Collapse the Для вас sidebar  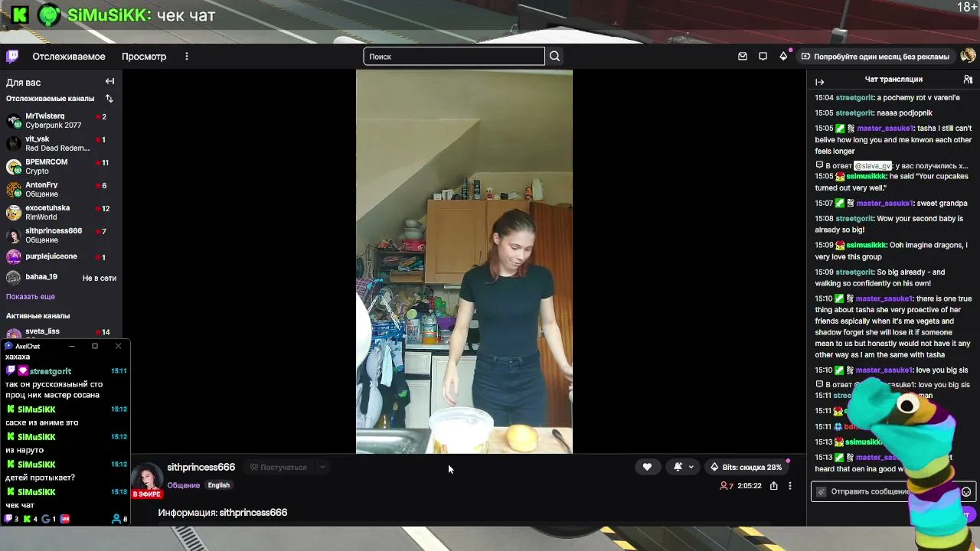[109, 82]
